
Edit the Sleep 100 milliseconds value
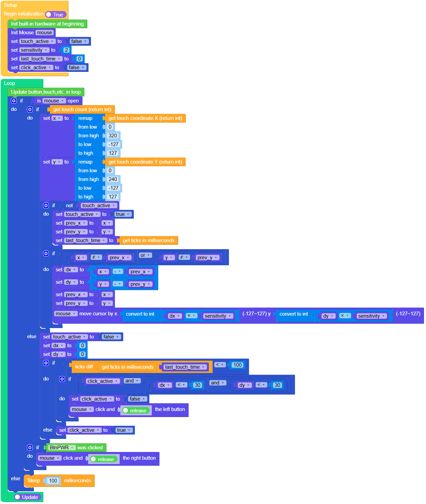tap(53, 480)
